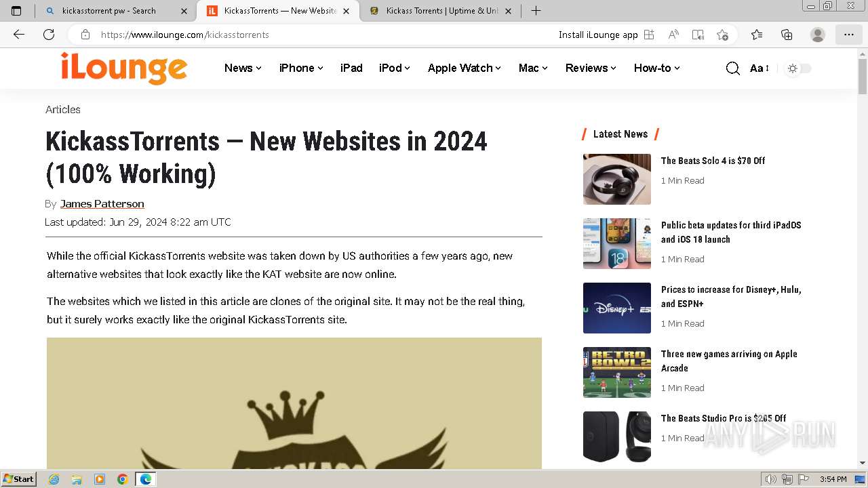The width and height of the screenshot is (868, 488).
Task: Adjust font size with Aa icon
Action: pyautogui.click(x=759, y=68)
